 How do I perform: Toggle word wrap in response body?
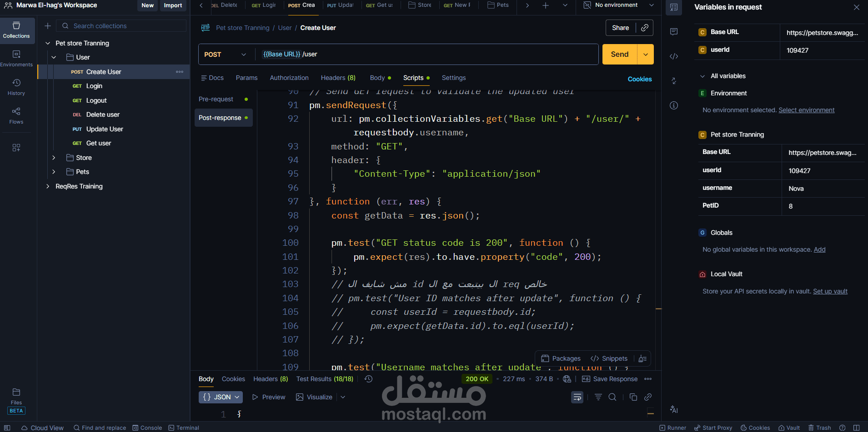coord(577,397)
